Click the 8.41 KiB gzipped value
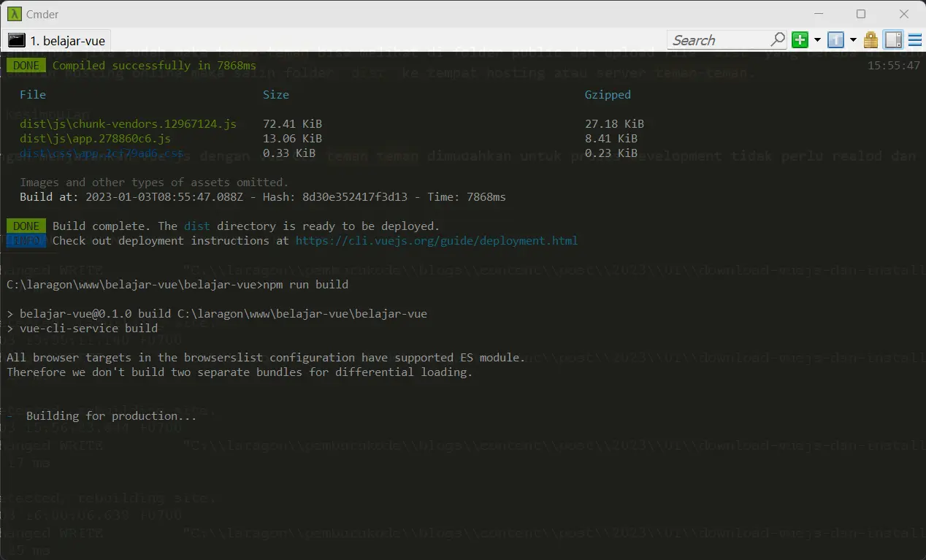Viewport: 926px width, 560px height. point(611,139)
